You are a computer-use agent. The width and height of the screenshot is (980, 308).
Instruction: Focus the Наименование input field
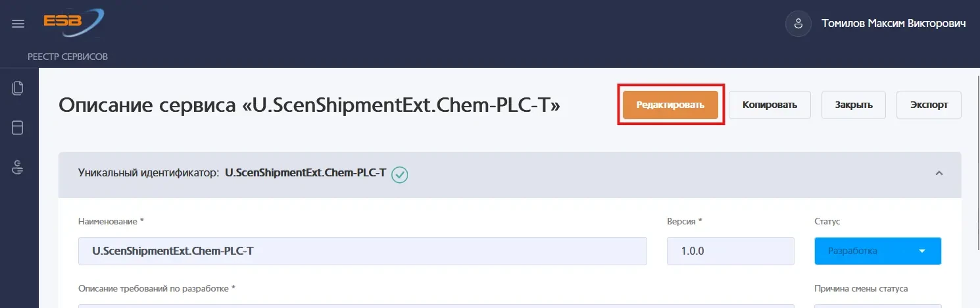click(x=362, y=251)
